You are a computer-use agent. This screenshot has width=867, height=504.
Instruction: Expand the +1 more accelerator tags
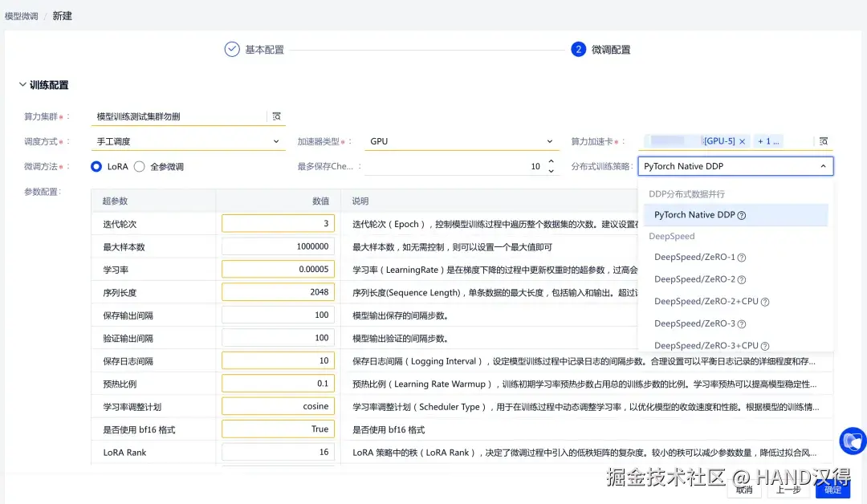pos(768,141)
